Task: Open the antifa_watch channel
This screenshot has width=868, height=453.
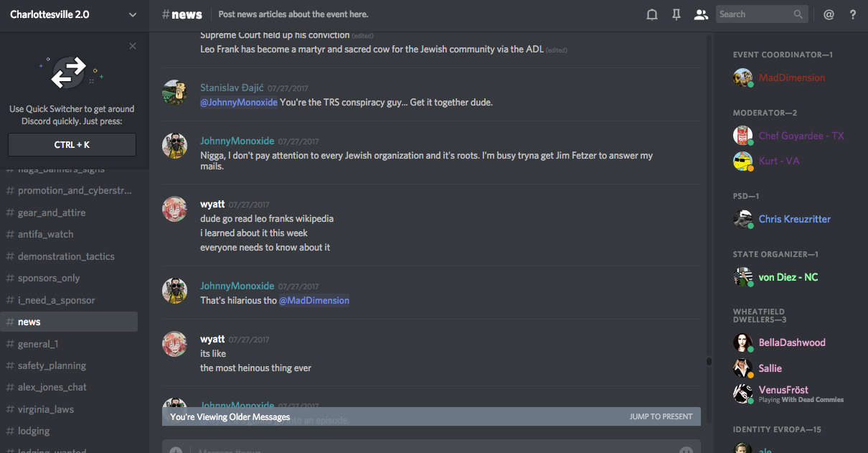Action: click(46, 234)
